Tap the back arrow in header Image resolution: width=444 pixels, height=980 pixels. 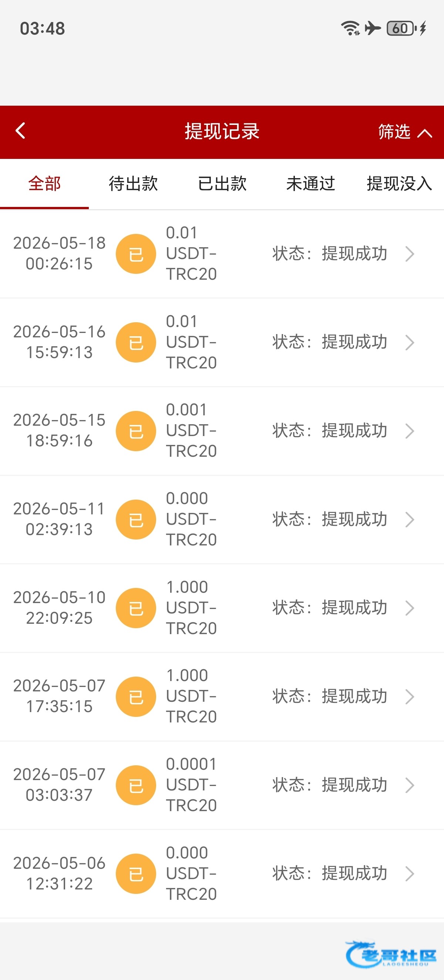[x=21, y=131]
